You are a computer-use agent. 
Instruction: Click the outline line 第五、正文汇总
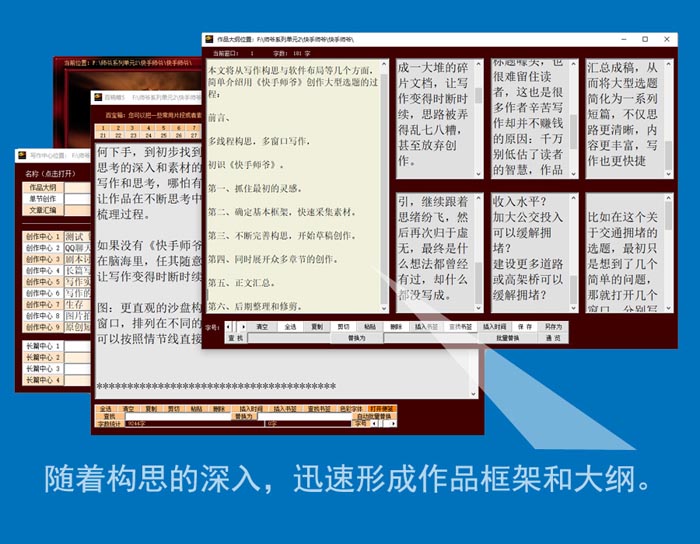pos(242,282)
